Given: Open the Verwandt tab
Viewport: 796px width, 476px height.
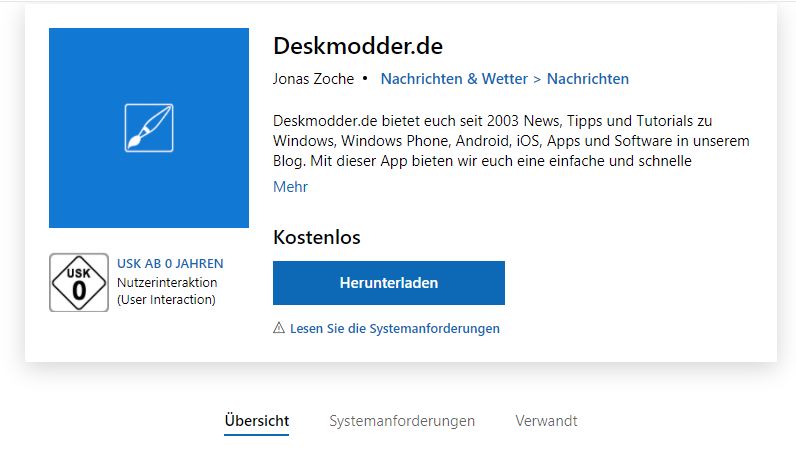Looking at the screenshot, I should (x=546, y=421).
